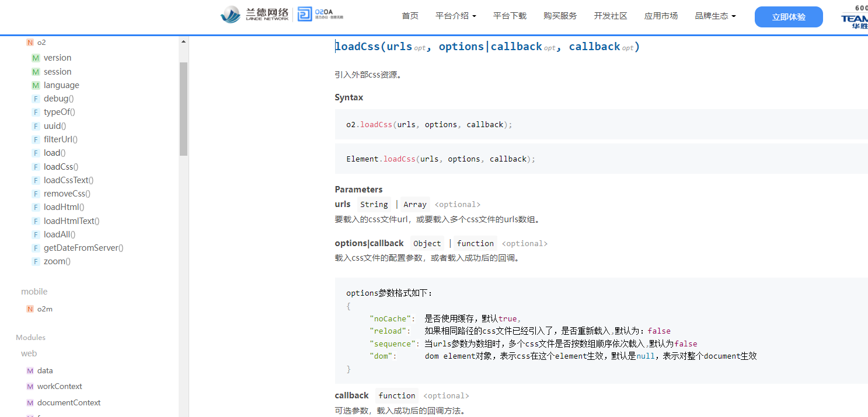Open the 应用市场 menu item
This screenshot has width=868, height=417.
tap(661, 16)
